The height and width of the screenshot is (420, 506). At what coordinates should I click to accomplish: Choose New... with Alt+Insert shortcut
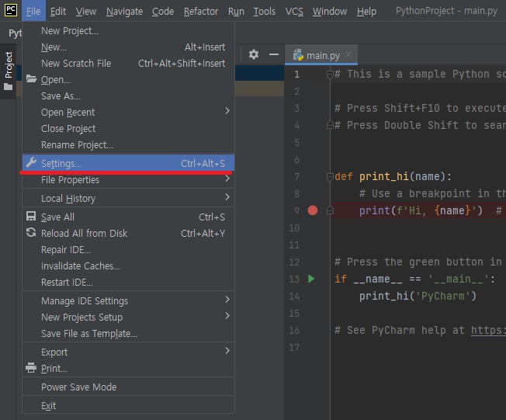(x=128, y=47)
